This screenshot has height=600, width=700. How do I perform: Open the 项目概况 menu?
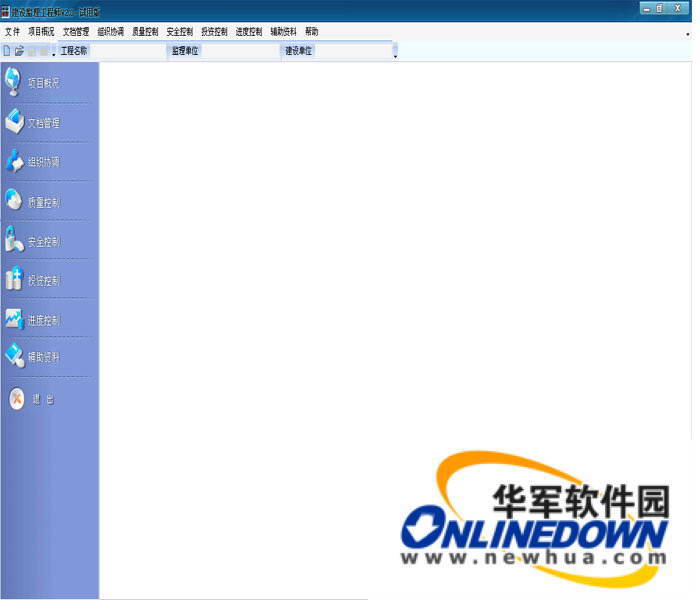(41, 32)
